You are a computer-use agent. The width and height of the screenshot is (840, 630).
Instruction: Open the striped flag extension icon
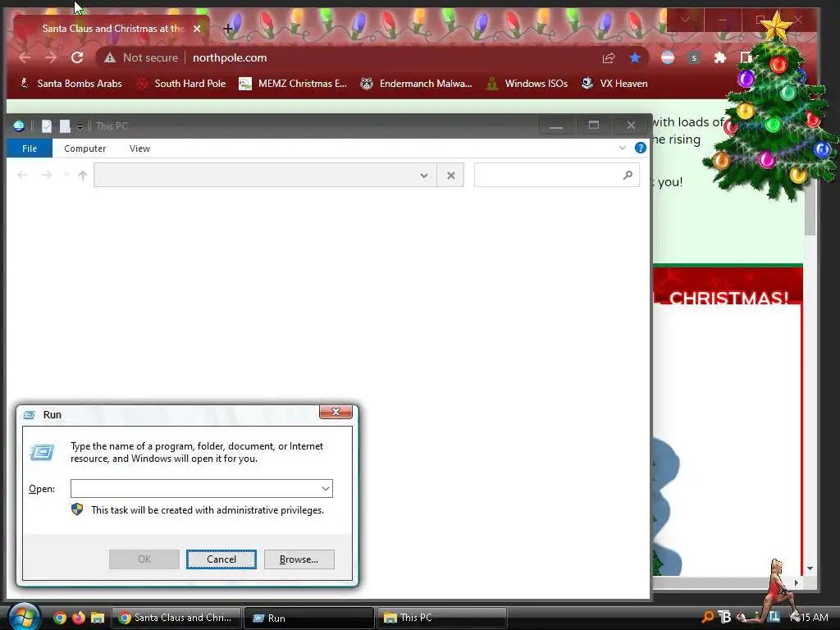tap(668, 57)
